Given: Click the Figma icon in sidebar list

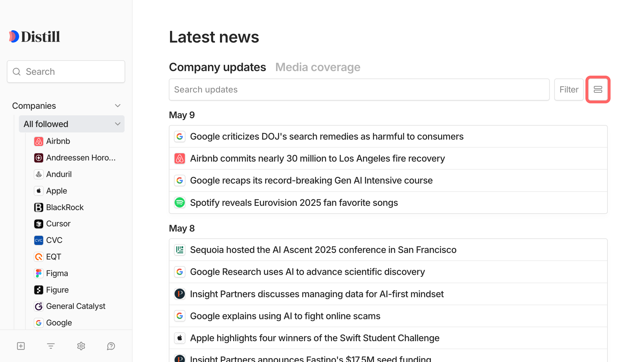Looking at the screenshot, I should 39,273.
